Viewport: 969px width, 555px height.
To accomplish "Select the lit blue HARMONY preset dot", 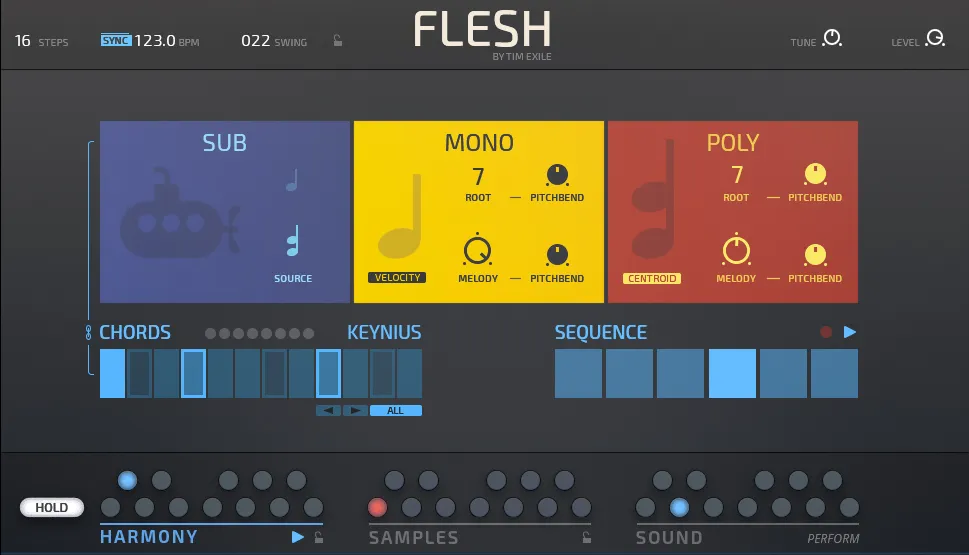I will pyautogui.click(x=127, y=480).
